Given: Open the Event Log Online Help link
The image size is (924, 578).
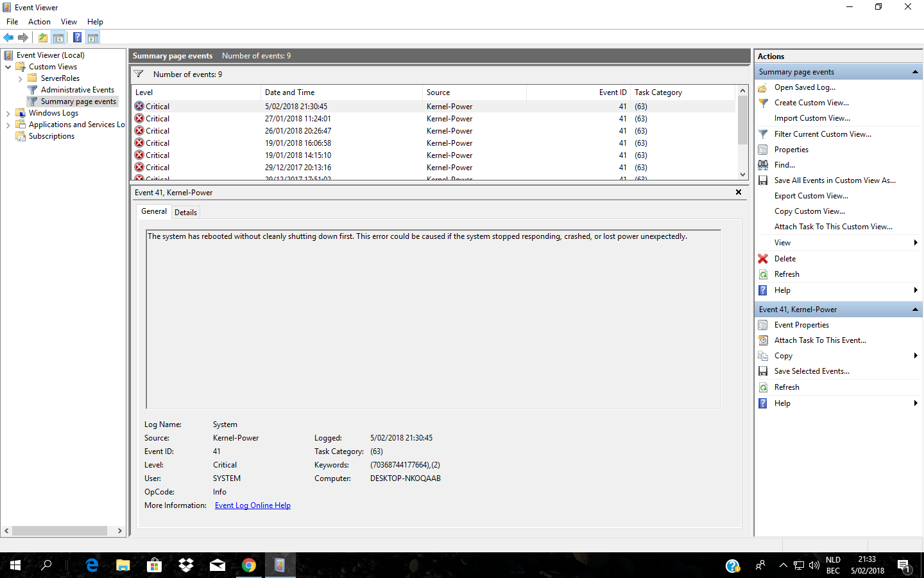Looking at the screenshot, I should tap(252, 505).
